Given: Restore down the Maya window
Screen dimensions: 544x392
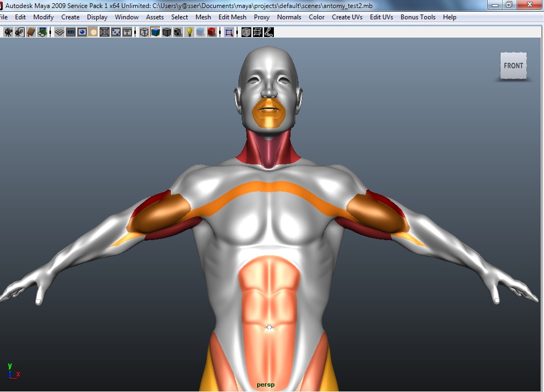Looking at the screenshot, I should pos(509,4).
